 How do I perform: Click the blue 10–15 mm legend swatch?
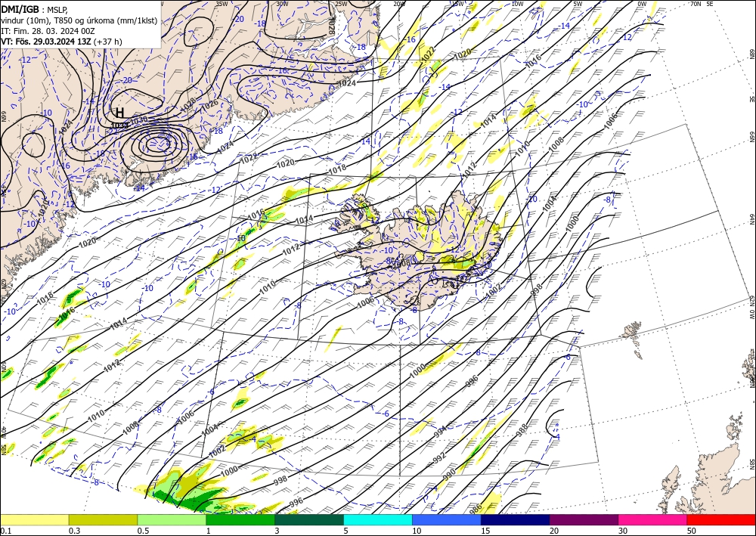point(447,519)
